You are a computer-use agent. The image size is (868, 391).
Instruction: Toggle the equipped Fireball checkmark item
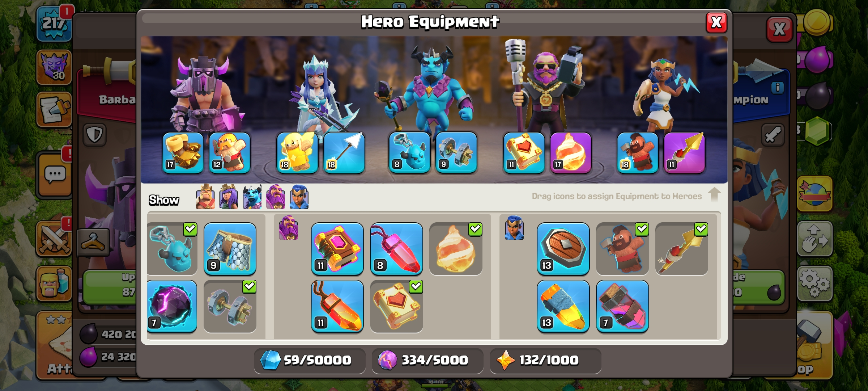coord(456,249)
